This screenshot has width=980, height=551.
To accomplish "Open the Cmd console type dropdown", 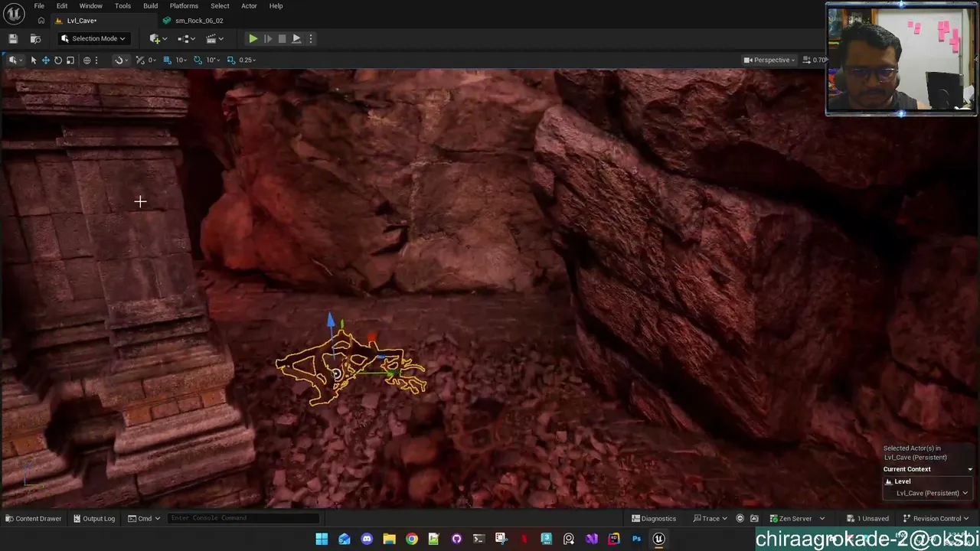I will click(x=144, y=518).
